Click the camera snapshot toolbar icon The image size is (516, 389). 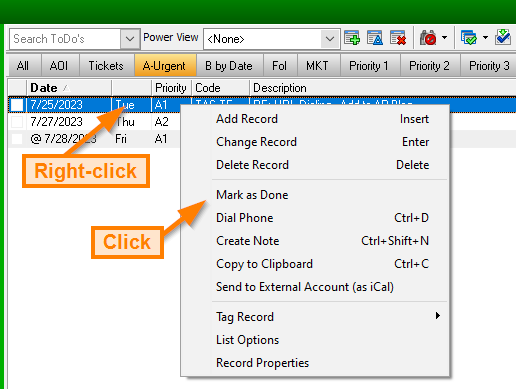(x=428, y=38)
